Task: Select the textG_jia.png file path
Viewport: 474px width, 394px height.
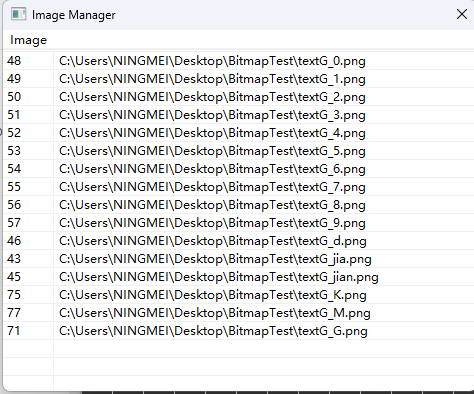Action: click(215, 259)
